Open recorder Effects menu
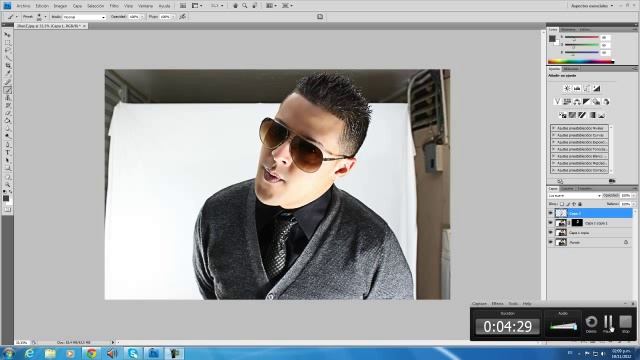The width and height of the screenshot is (640, 360). (497, 304)
